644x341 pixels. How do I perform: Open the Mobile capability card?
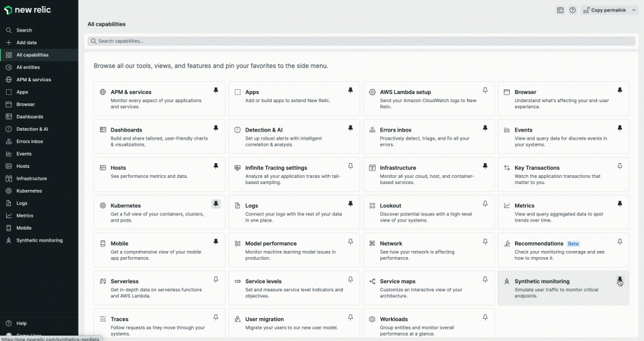(x=160, y=250)
